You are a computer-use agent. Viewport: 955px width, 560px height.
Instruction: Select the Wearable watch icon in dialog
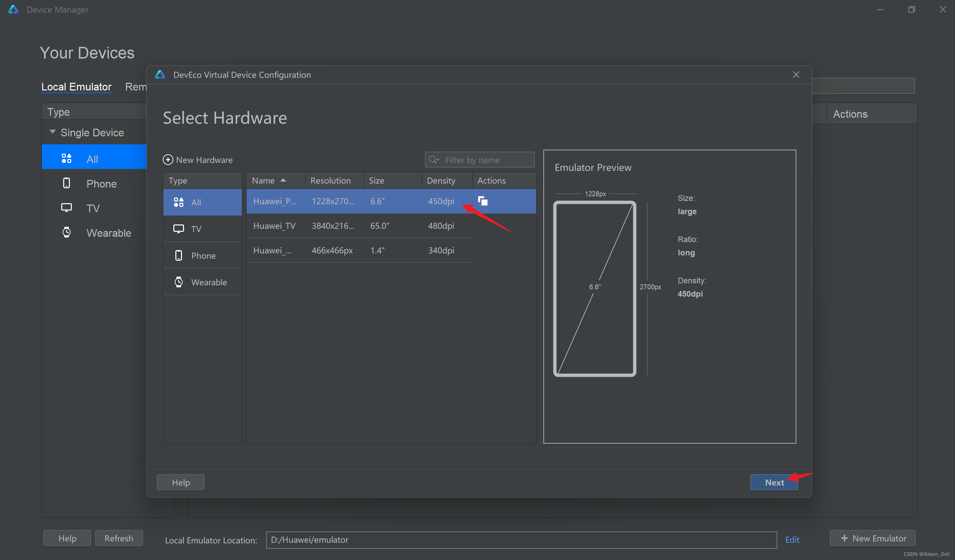178,282
